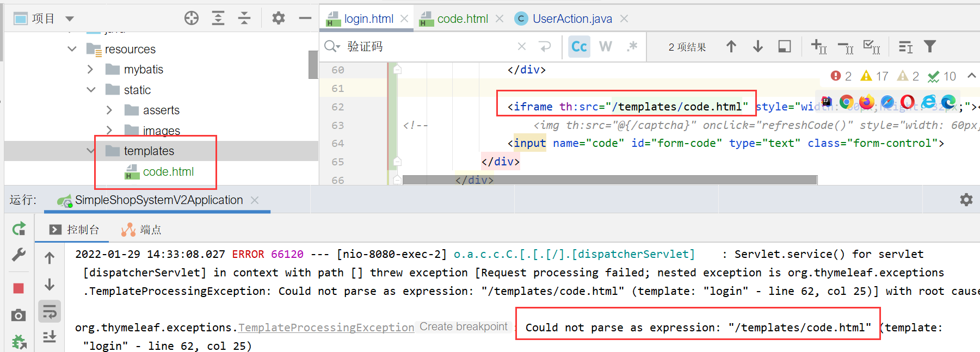Toggle Regex search option
This screenshot has height=352, width=980.
[632, 47]
